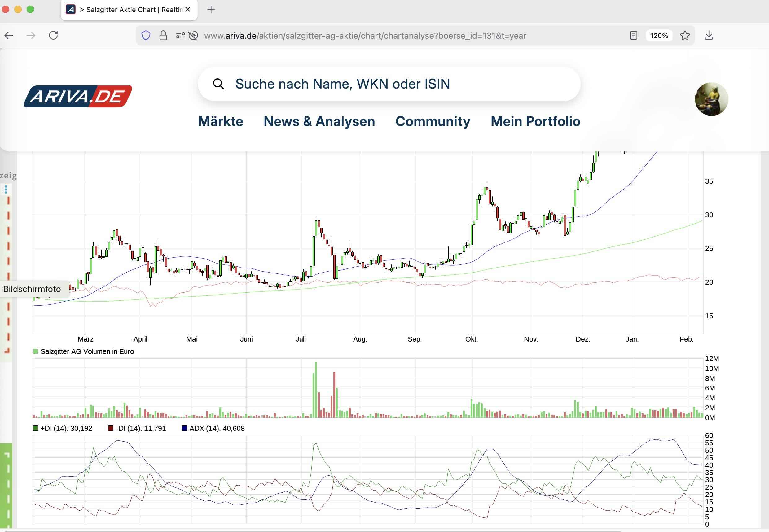
Task: Open News & Analysen menu
Action: click(x=319, y=121)
